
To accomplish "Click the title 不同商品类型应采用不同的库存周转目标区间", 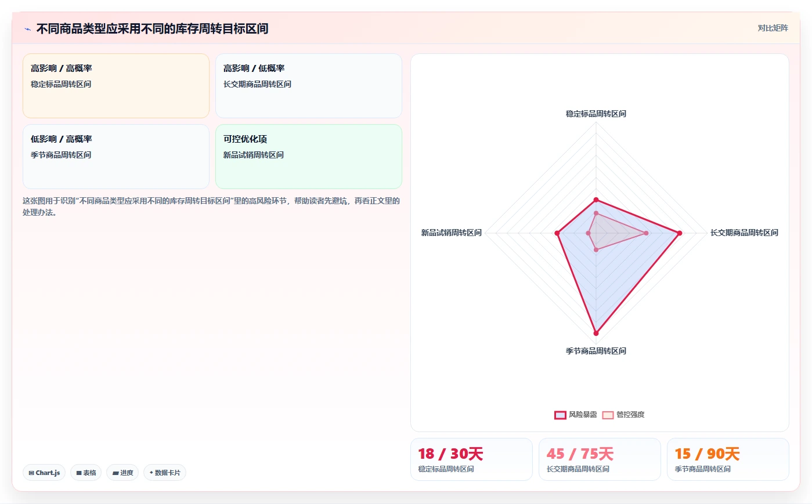I will pyautogui.click(x=152, y=28).
